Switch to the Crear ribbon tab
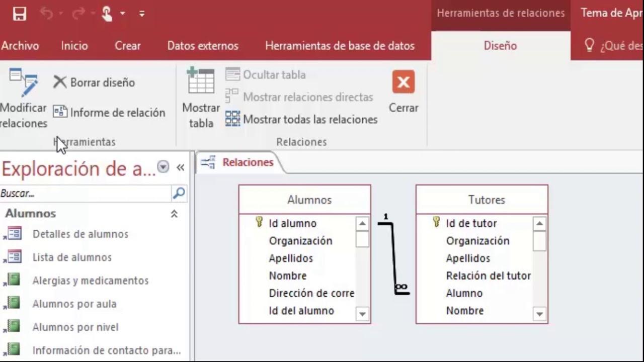This screenshot has height=362, width=644. pos(127,46)
